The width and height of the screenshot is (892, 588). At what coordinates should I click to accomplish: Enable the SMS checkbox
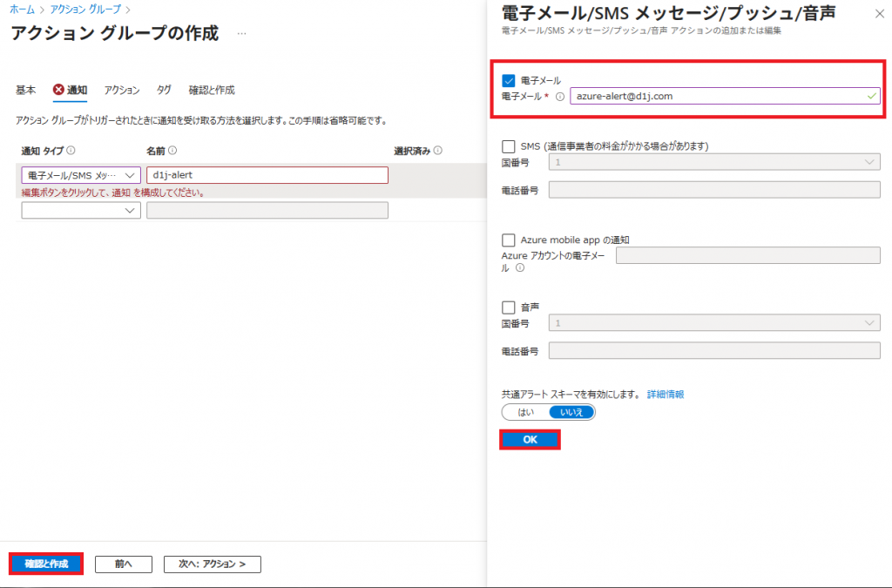[x=510, y=146]
